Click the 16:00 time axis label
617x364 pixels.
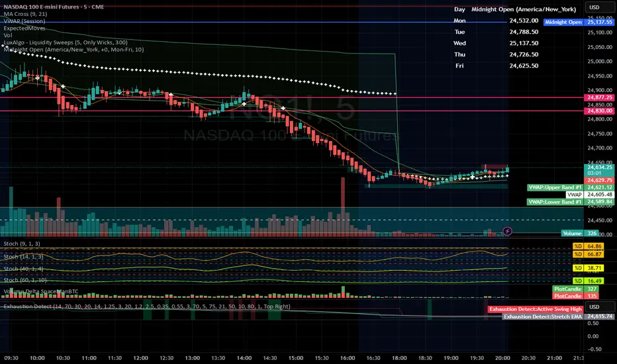[348, 357]
